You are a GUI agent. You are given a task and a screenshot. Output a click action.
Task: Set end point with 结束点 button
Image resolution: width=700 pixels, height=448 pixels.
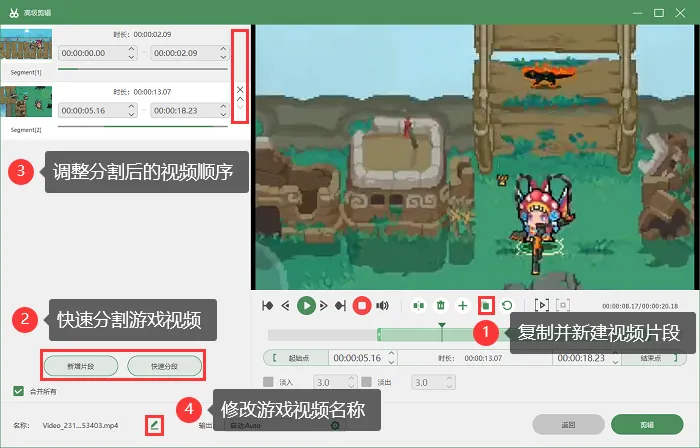[x=654, y=357]
